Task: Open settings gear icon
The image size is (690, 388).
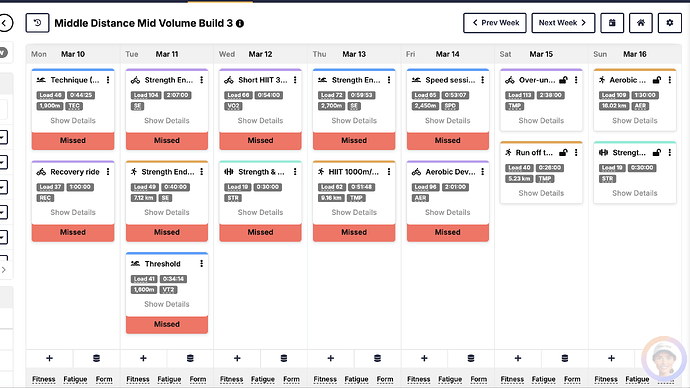Action: (x=669, y=23)
